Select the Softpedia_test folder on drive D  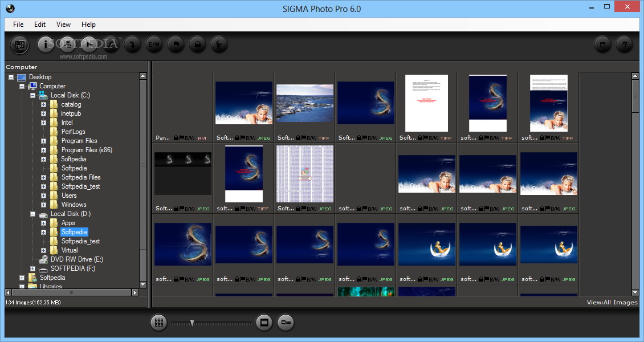coord(80,241)
